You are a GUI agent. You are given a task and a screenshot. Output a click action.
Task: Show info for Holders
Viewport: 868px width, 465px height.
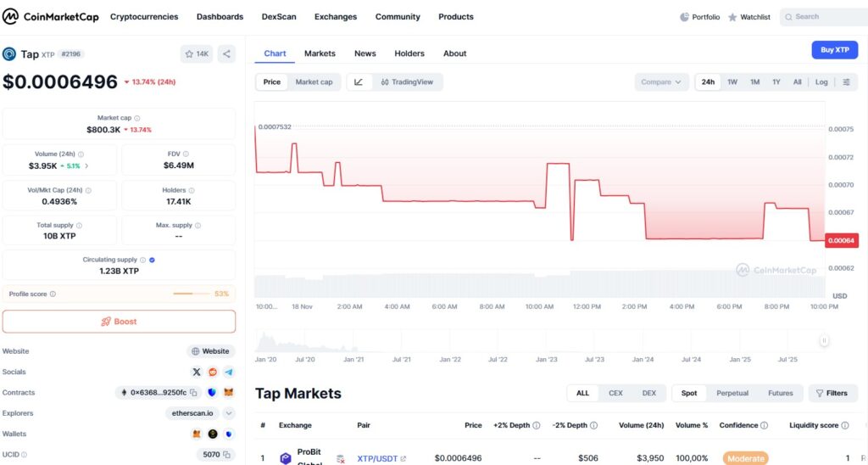tap(192, 190)
